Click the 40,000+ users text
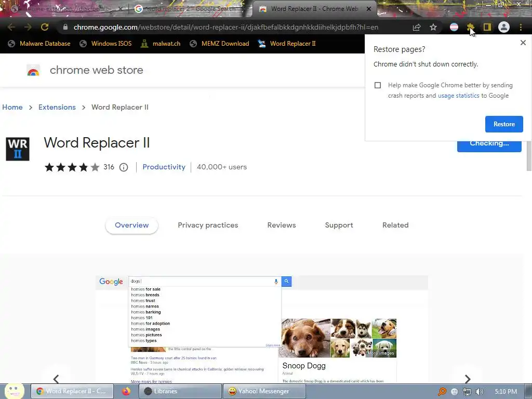 (x=222, y=167)
